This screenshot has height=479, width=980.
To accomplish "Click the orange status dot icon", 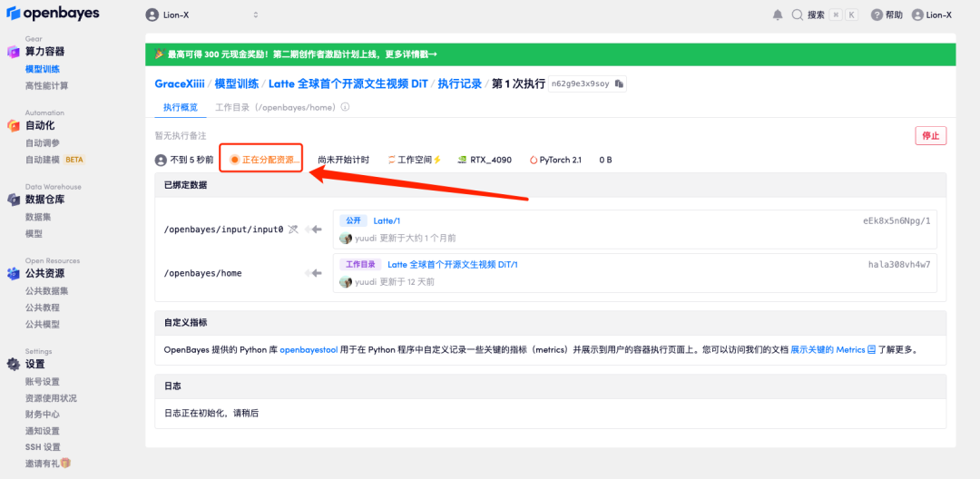I will (234, 160).
